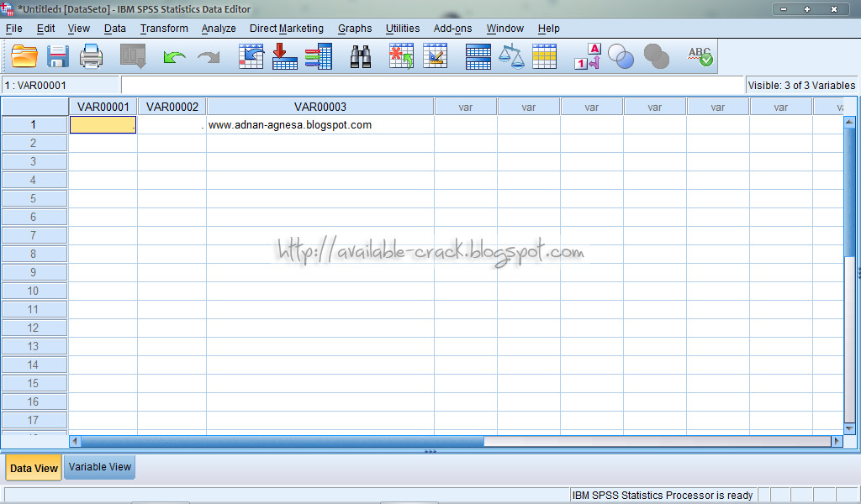
Task: Run ABC spell check icon
Action: click(x=700, y=56)
